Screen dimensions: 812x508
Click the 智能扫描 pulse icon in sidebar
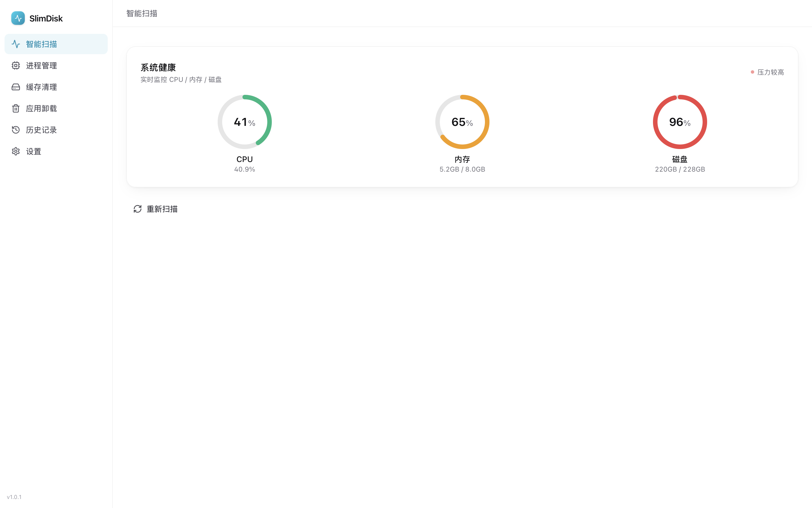coord(16,44)
